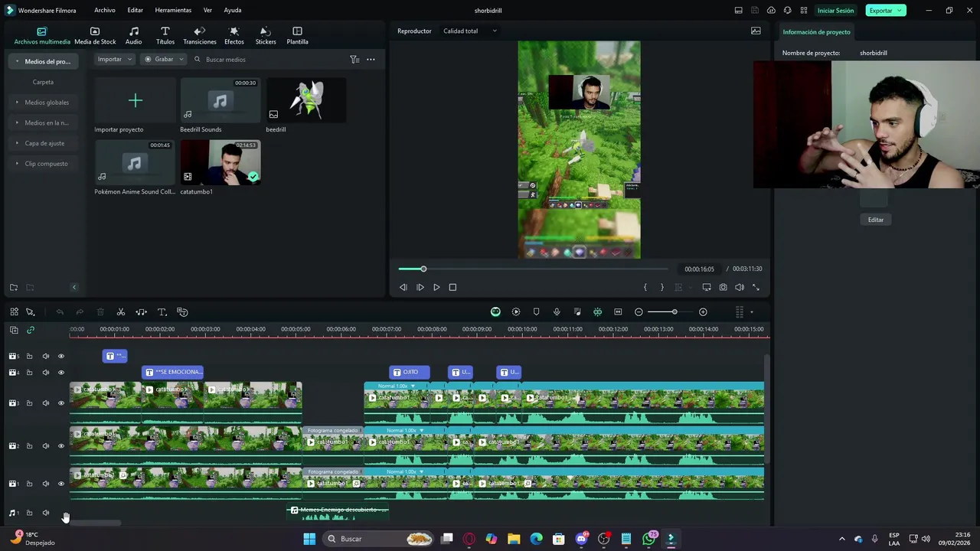980x551 pixels.
Task: Open the cloud upload icon in title bar
Action: (771, 11)
